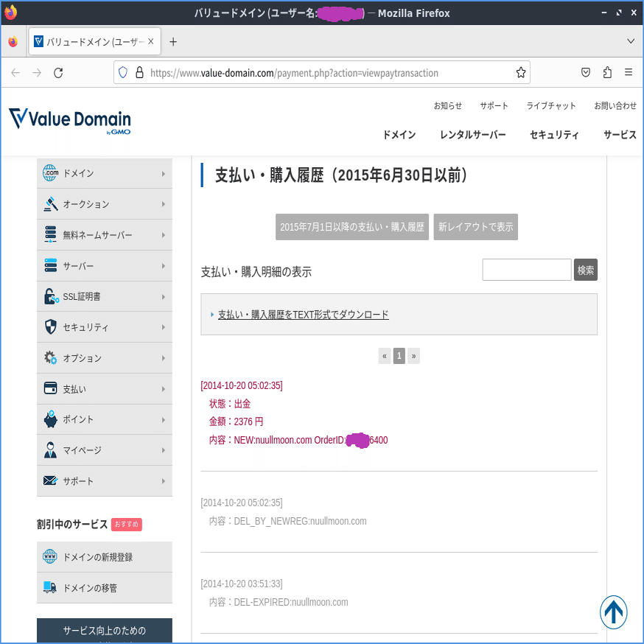Click the padlock icon beside SSL証明書
The width and height of the screenshot is (644, 644).
pyautogui.click(x=51, y=296)
